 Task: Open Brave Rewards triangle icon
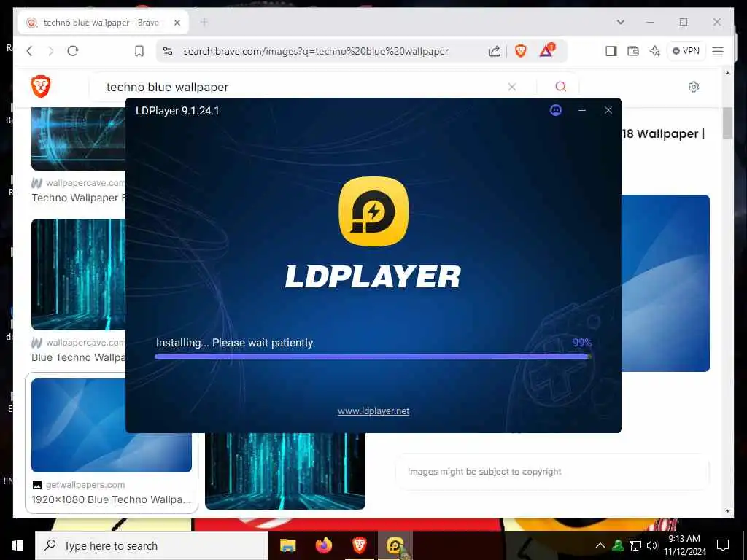[546, 50]
